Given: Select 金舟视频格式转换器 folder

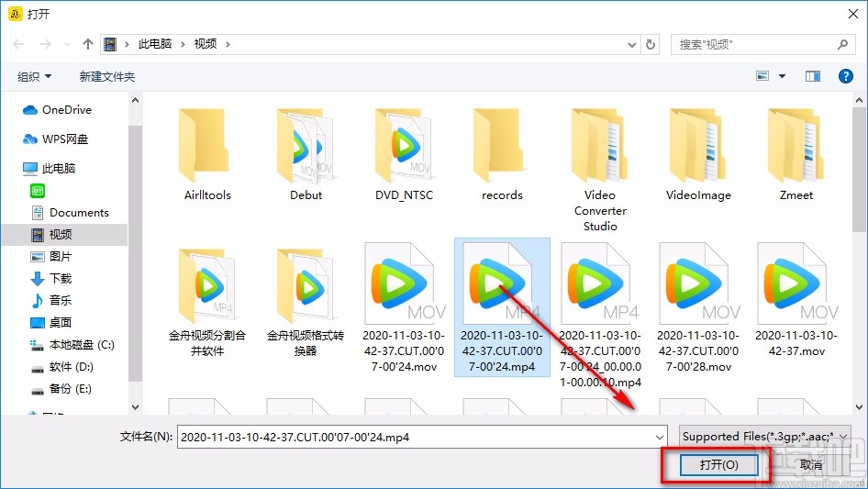Looking at the screenshot, I should click(306, 302).
